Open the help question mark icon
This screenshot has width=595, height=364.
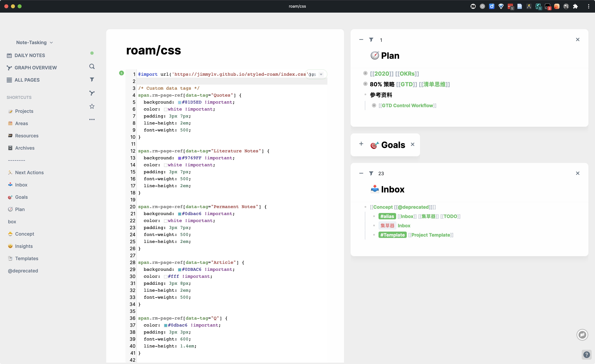[587, 355]
